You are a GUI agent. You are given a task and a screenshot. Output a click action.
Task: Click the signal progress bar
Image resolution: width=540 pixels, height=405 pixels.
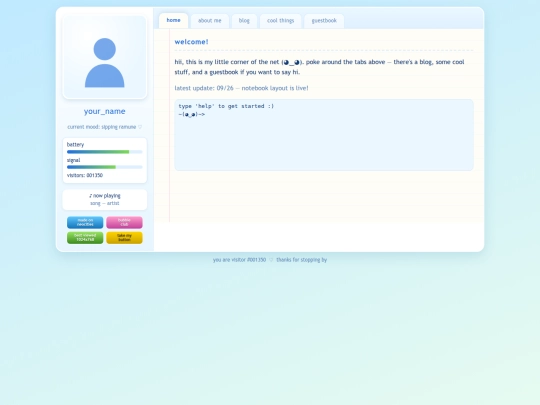pos(105,167)
